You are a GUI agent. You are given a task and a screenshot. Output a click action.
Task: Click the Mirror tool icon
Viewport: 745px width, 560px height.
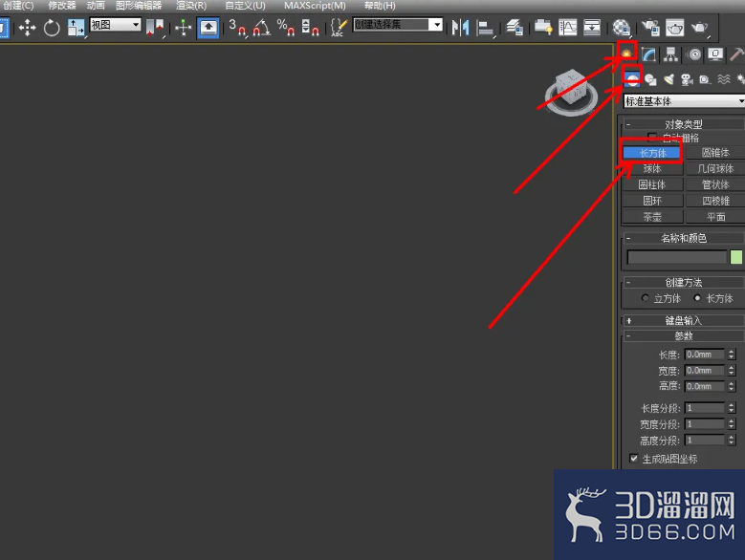460,28
